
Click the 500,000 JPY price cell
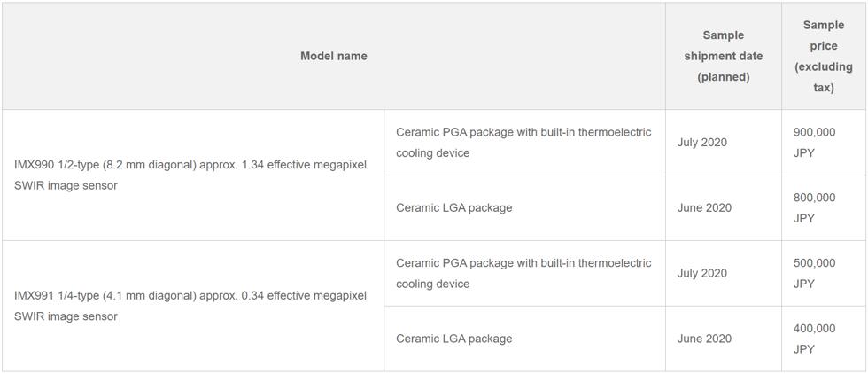point(823,273)
